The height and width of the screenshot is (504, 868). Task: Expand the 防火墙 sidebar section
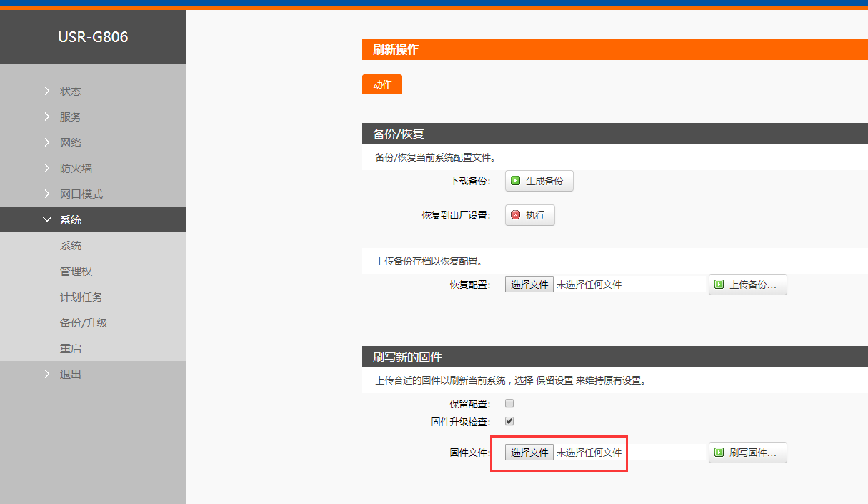[76, 168]
